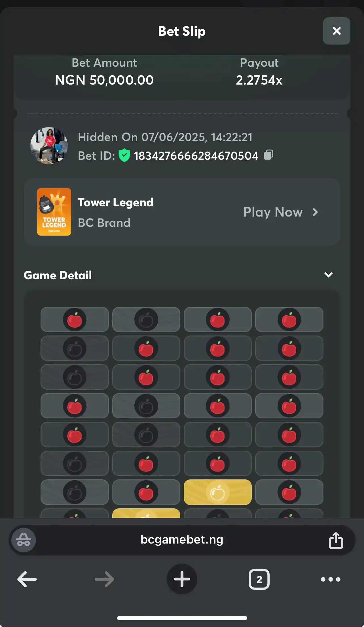This screenshot has height=627, width=364.
Task: Tap the user profile avatar
Action: pos(49,146)
